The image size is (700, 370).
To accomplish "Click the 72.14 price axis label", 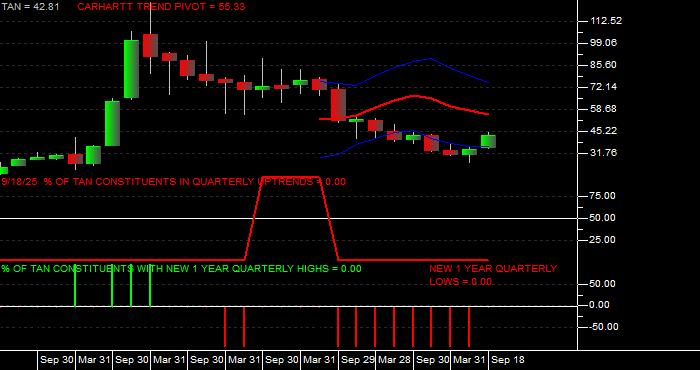I will (604, 87).
